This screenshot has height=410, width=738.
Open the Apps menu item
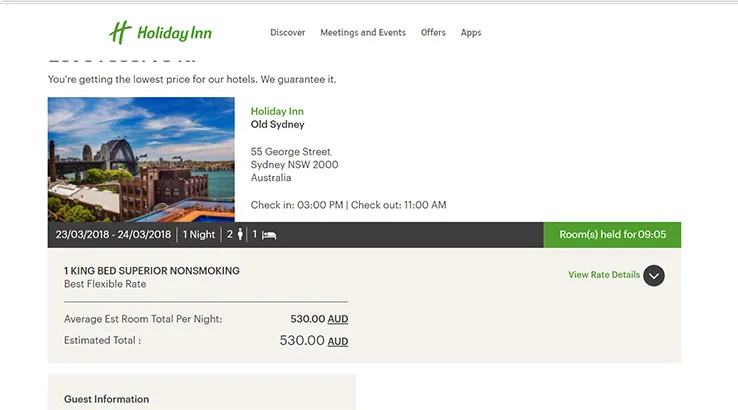click(x=471, y=33)
